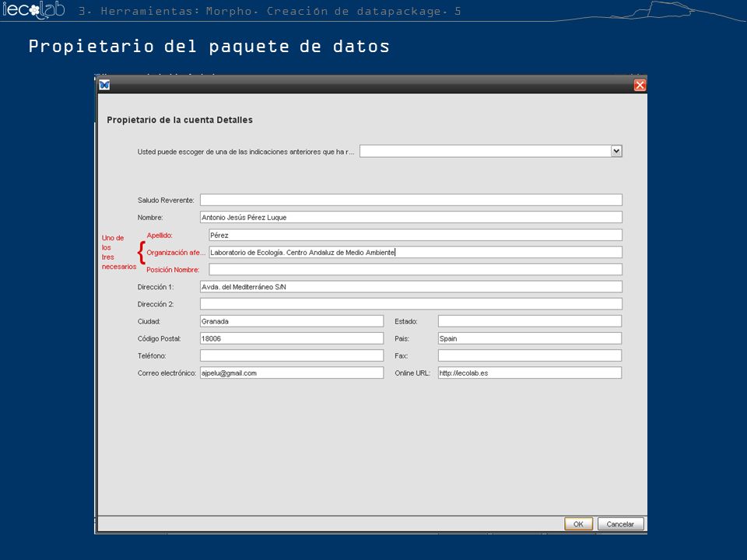Viewport: 747px width, 560px height.
Task: Click the empty Fax field
Action: pos(530,355)
